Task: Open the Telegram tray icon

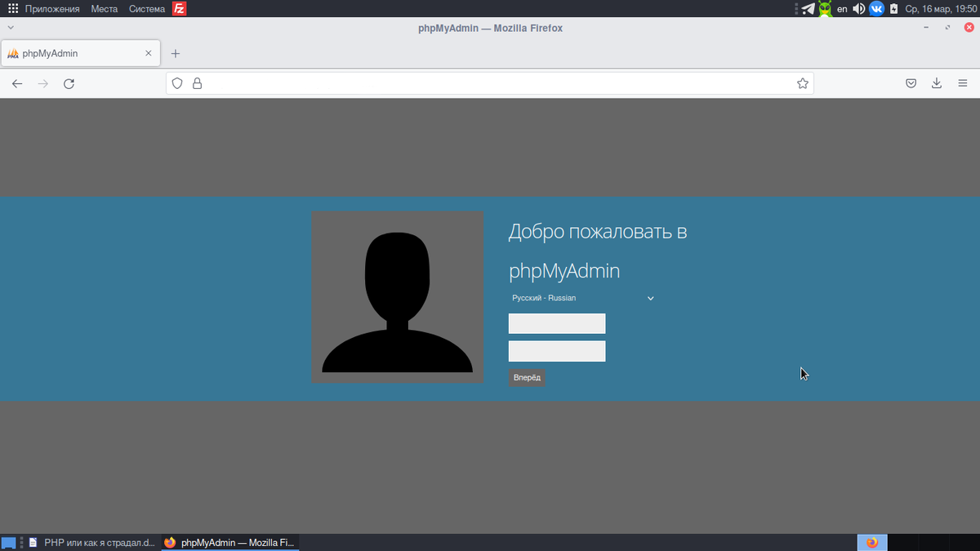Action: coord(808,9)
